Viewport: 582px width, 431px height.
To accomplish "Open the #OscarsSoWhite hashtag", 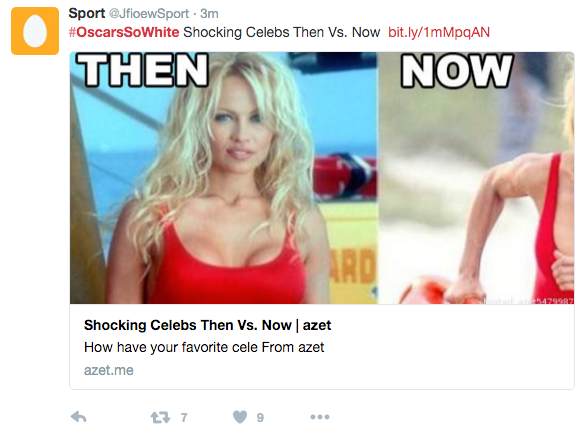I will 124,32.
